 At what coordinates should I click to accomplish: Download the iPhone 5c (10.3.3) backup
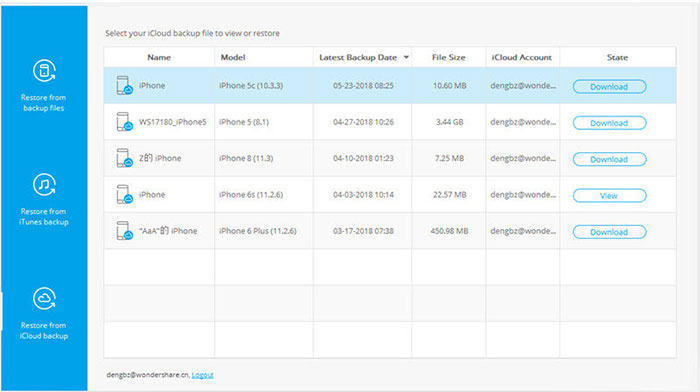point(609,87)
